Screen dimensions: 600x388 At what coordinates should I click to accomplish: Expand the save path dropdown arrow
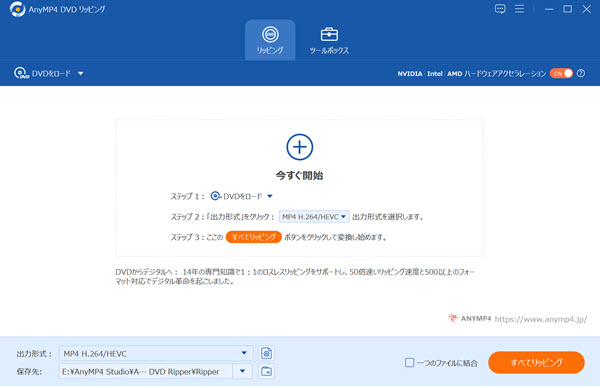click(x=242, y=371)
